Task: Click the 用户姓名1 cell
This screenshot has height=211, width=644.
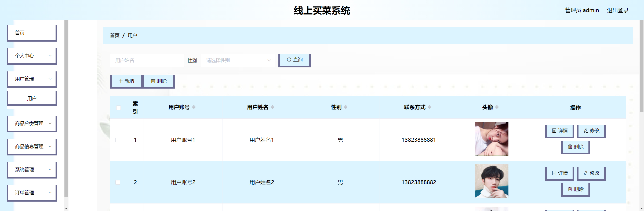Action: point(262,140)
